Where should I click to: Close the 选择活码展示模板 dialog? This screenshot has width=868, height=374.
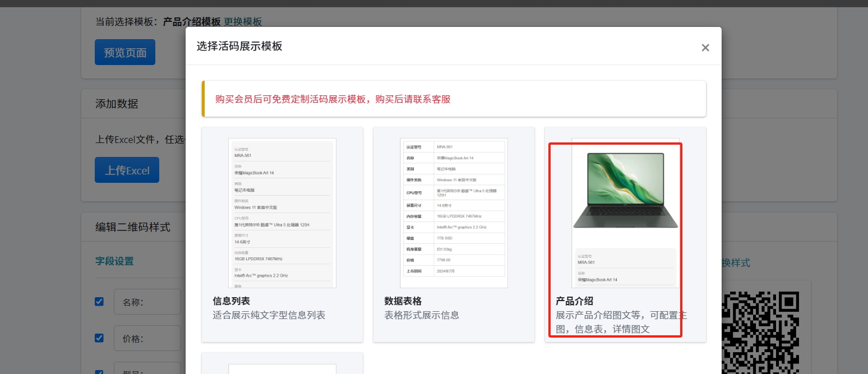click(705, 48)
